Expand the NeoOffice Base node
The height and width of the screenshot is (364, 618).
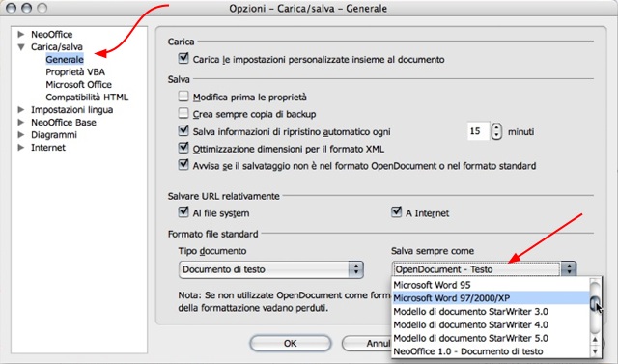21,122
